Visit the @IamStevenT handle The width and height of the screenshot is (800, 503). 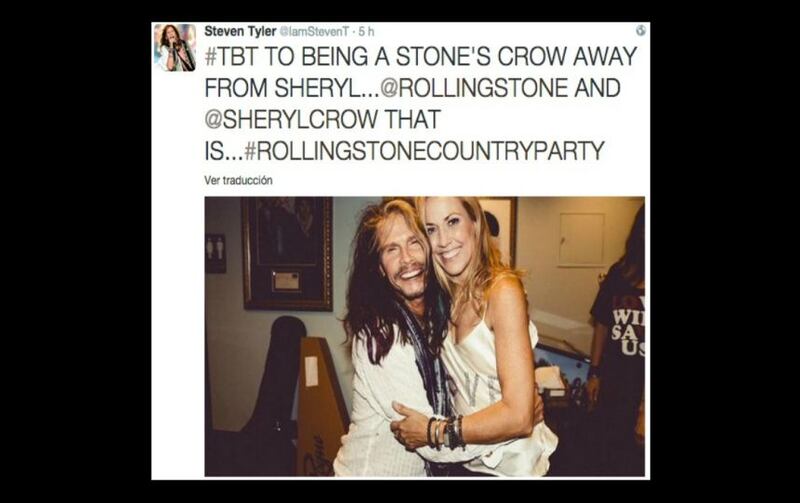[314, 32]
